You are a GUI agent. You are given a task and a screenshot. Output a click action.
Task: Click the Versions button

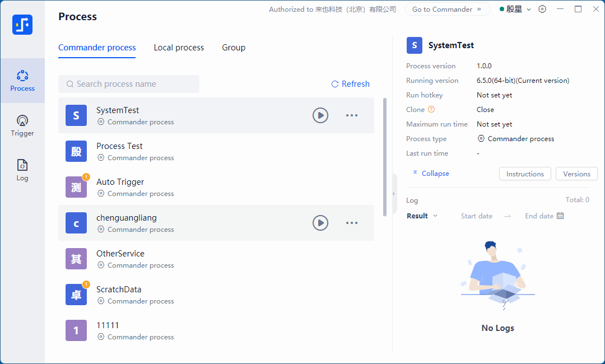576,174
